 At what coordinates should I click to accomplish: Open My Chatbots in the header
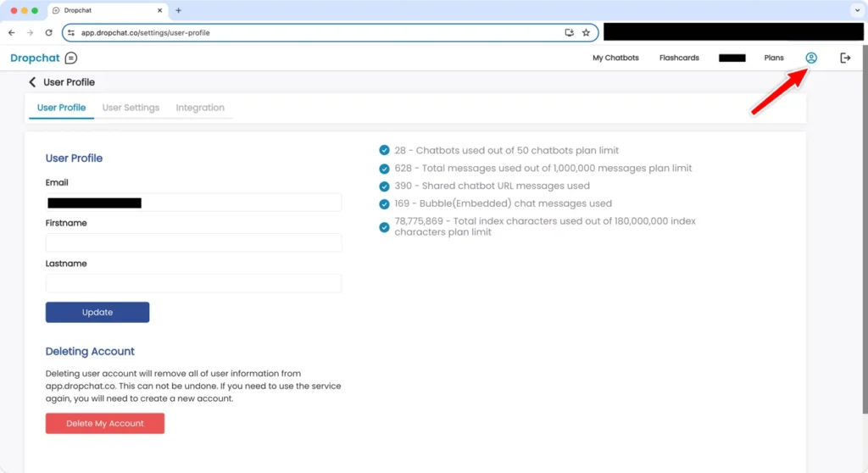coord(615,58)
